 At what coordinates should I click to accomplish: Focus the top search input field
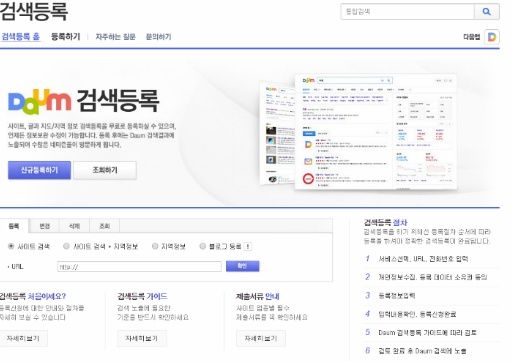[x=407, y=12]
